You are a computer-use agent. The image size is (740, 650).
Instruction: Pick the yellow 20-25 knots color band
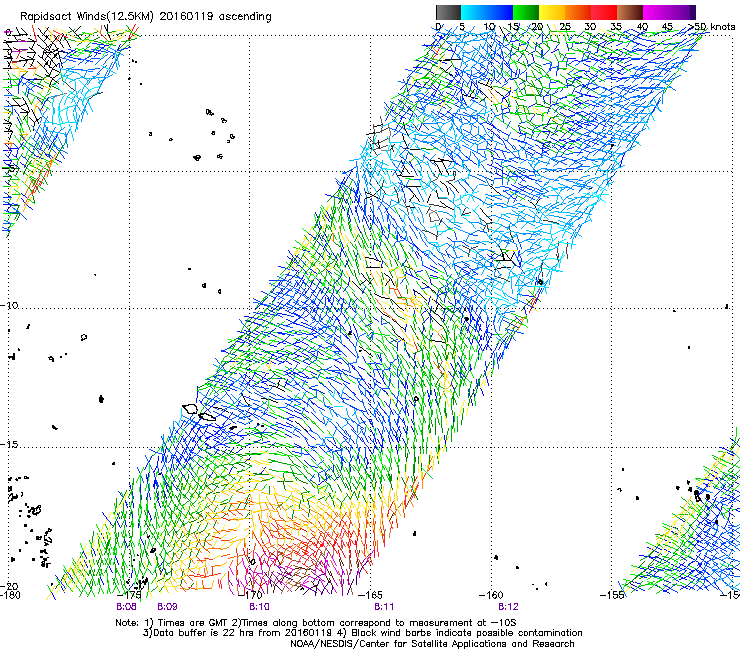pyautogui.click(x=552, y=12)
